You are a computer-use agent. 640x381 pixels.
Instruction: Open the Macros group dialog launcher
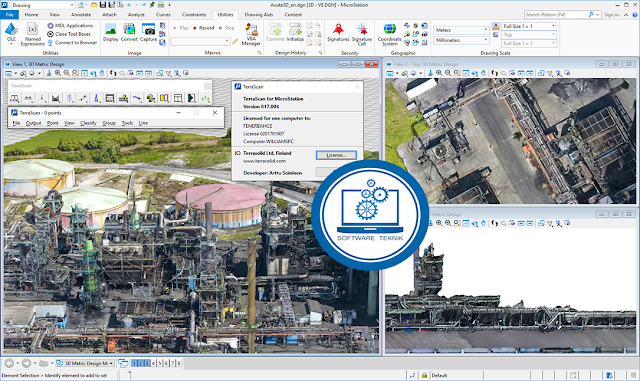click(x=259, y=53)
